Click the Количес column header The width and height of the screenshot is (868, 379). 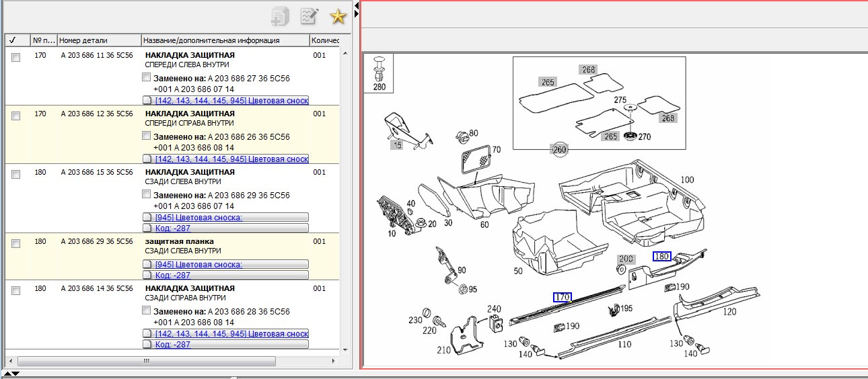coord(326,40)
